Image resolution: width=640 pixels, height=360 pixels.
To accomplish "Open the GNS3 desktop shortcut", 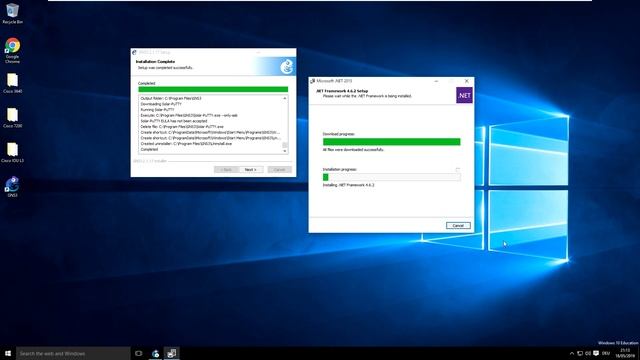I will tap(12, 187).
